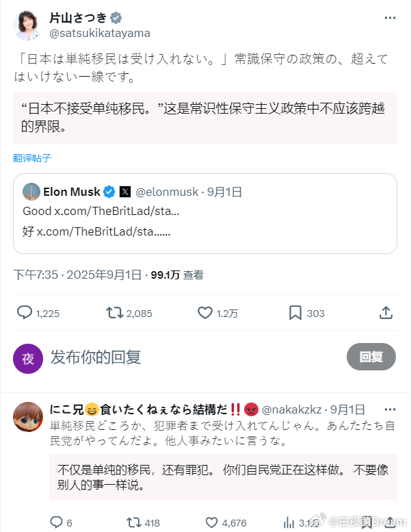Viewport: 411px width, 532px height.
Task: Click the reply icon on nakakzkz's comment
Action: [x=56, y=522]
